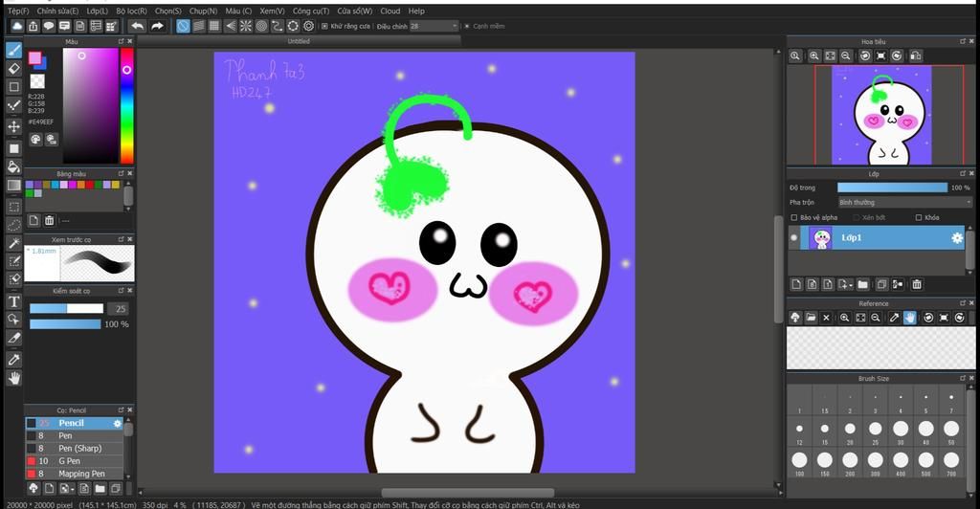This screenshot has height=509, width=980.
Task: Adjust the rainbow hue slider bar
Action: click(x=127, y=105)
